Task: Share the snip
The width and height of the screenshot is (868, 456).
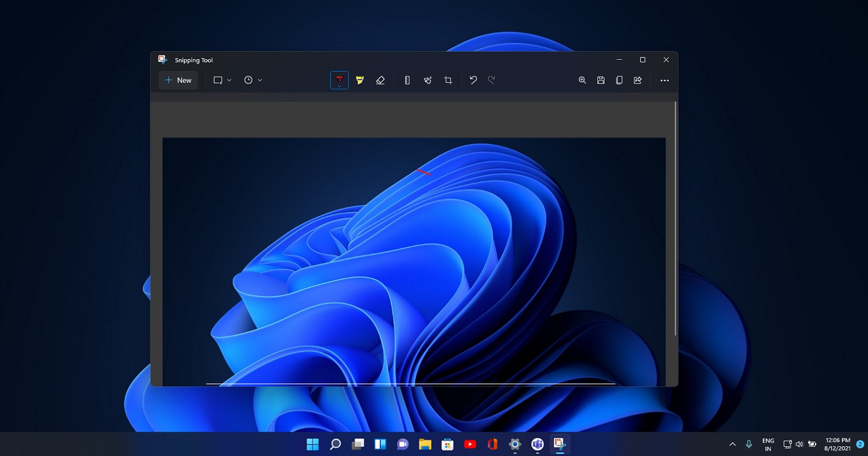Action: [x=638, y=80]
